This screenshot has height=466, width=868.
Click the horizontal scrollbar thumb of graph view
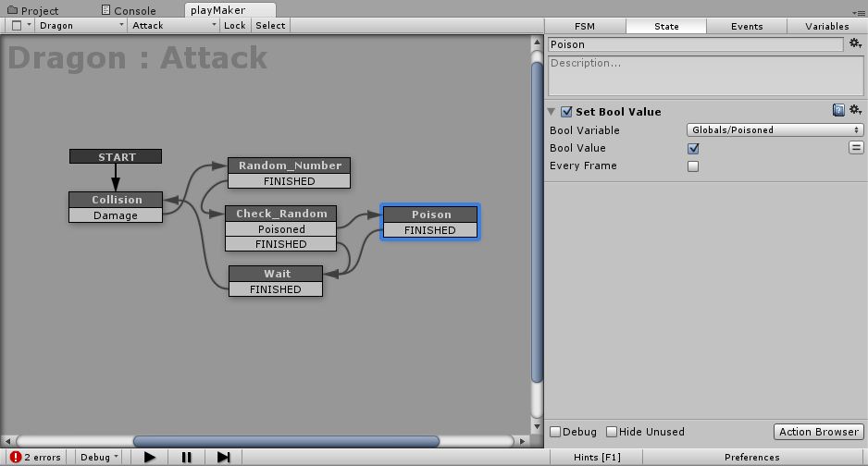coord(286,441)
